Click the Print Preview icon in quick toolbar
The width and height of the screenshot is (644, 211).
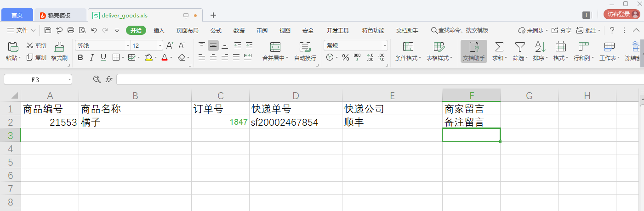82,30
